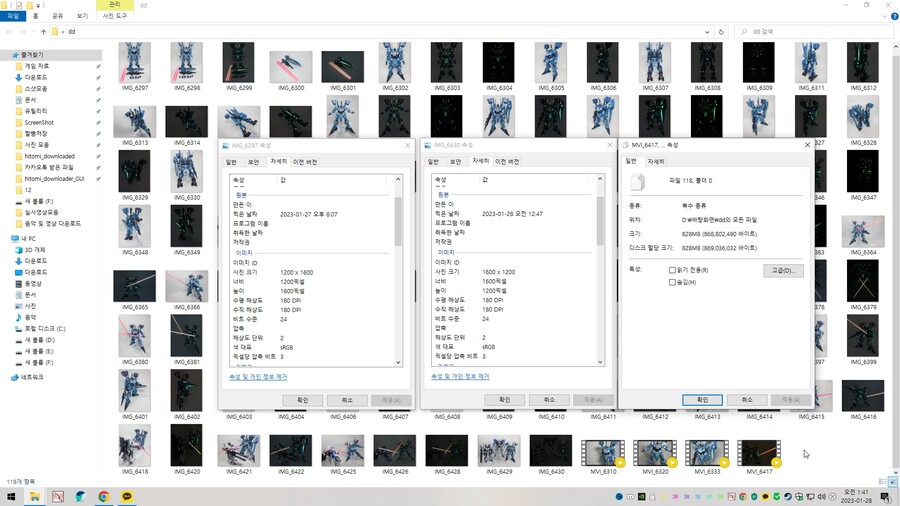The width and height of the screenshot is (900, 506).
Task: Open Chrome from the taskbar
Action: click(x=103, y=497)
